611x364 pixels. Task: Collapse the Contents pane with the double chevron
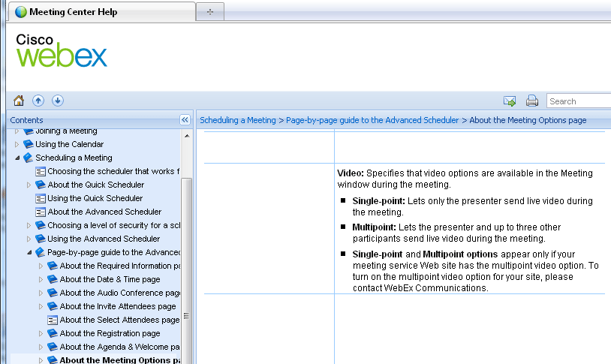tap(185, 119)
